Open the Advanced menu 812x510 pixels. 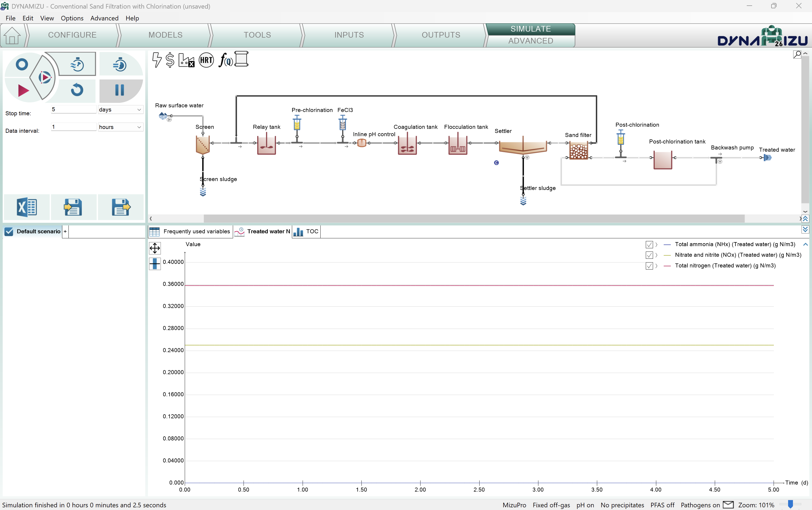pos(104,18)
